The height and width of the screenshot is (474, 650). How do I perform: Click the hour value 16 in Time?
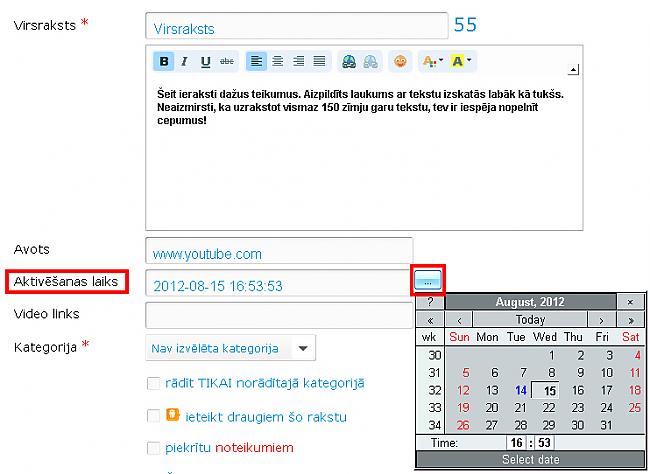click(x=517, y=442)
